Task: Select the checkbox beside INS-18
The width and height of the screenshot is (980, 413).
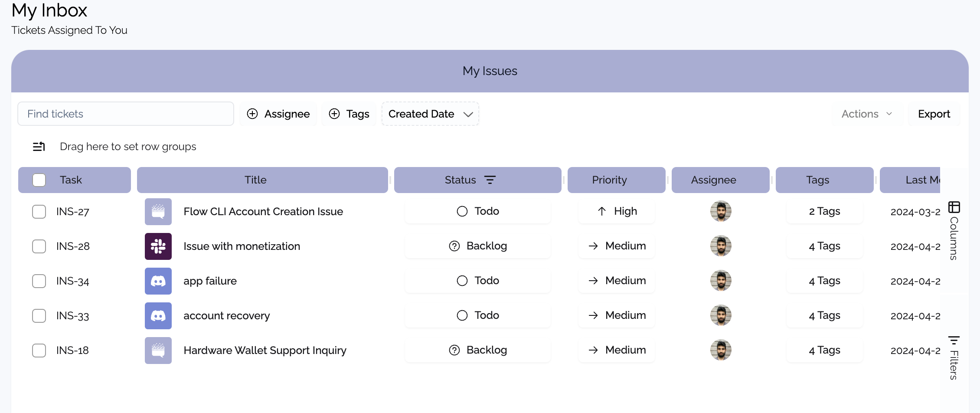Action: (39, 351)
